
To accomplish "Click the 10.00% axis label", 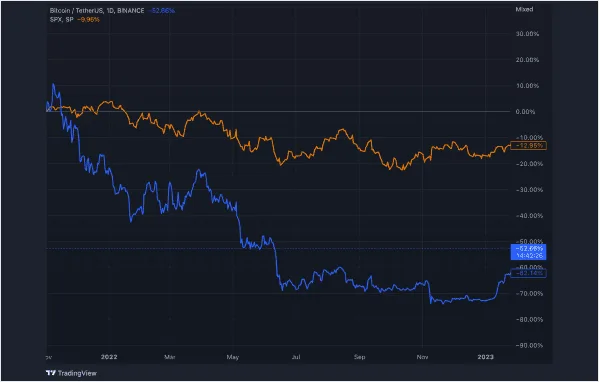I will [527, 86].
